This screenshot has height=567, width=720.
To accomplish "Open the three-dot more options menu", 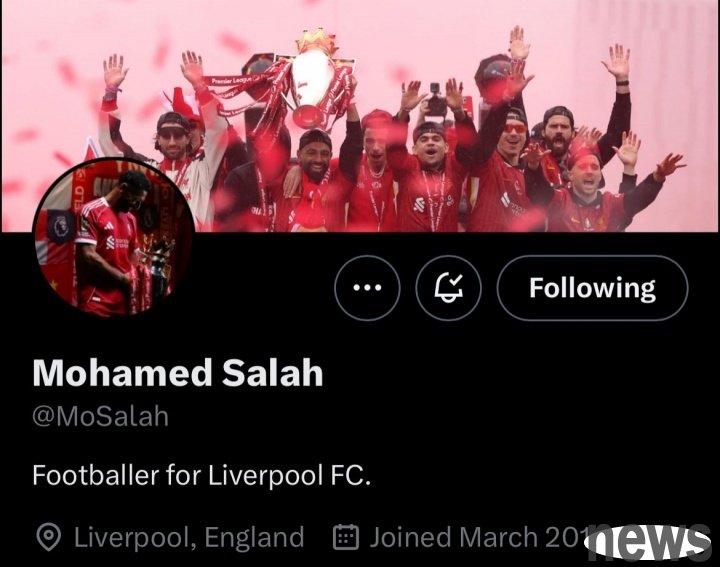I will pyautogui.click(x=367, y=288).
